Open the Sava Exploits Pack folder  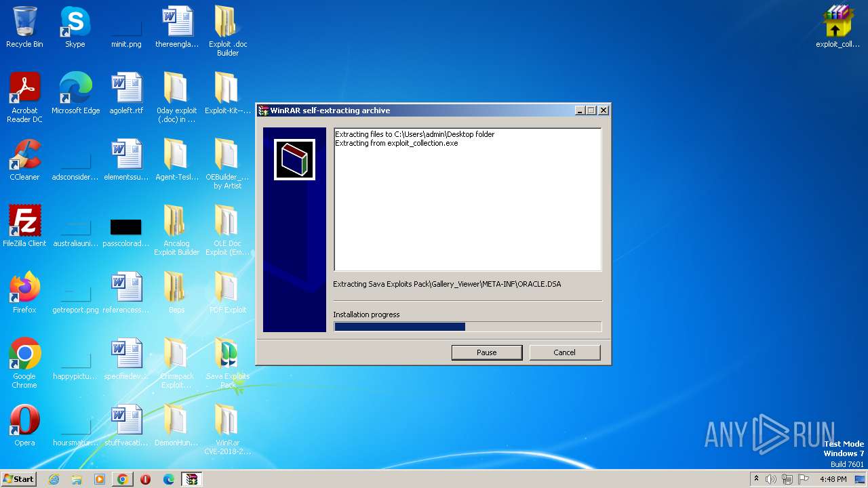[228, 363]
